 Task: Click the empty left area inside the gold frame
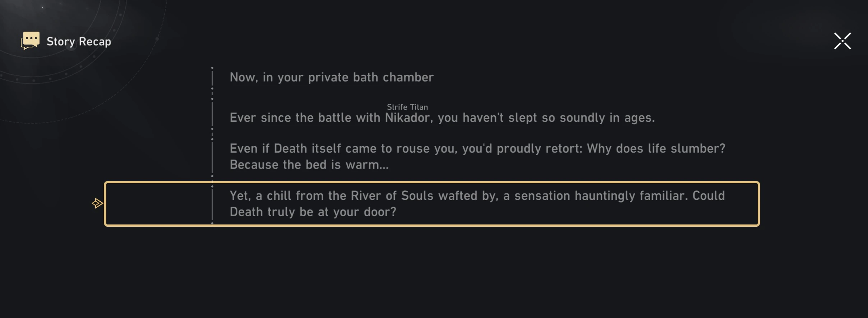tap(158, 204)
